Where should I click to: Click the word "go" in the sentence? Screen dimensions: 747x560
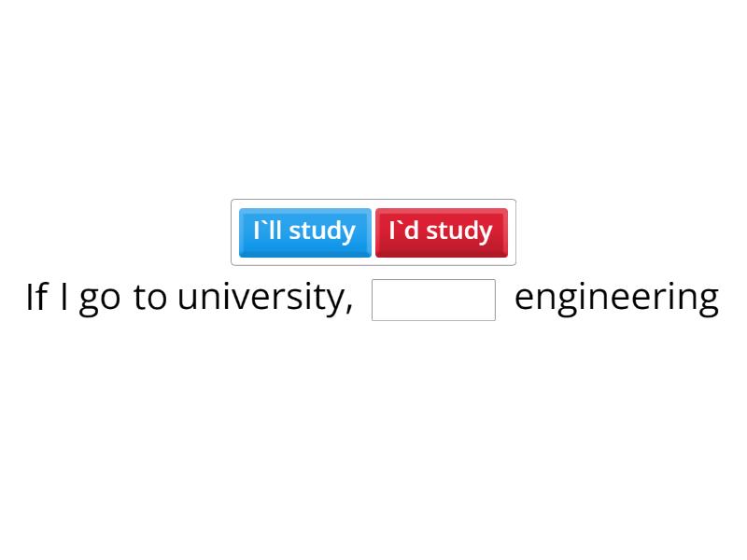pyautogui.click(x=100, y=299)
